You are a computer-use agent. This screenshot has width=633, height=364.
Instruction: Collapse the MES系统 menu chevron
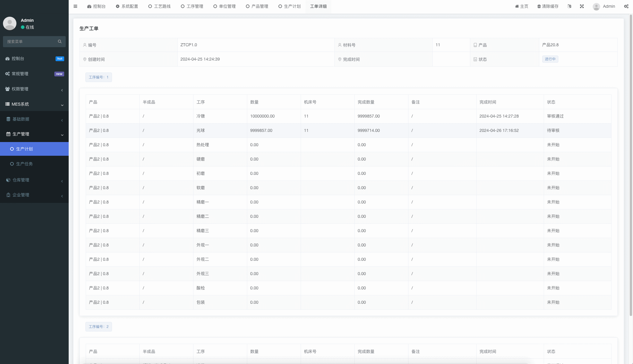point(62,105)
